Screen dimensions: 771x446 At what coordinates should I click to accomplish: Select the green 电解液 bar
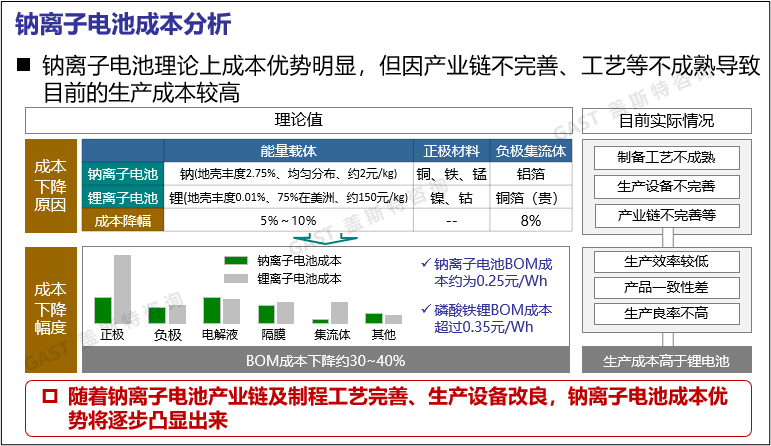point(211,310)
